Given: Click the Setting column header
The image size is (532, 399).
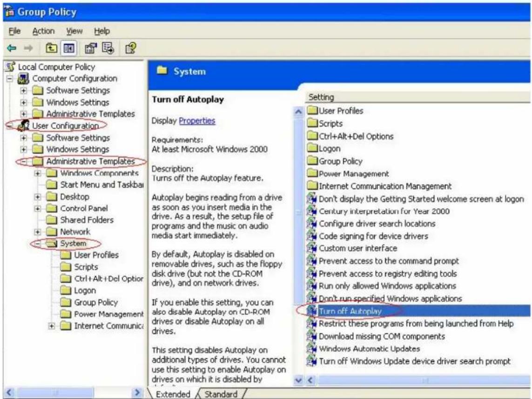Looking at the screenshot, I should [x=418, y=97].
